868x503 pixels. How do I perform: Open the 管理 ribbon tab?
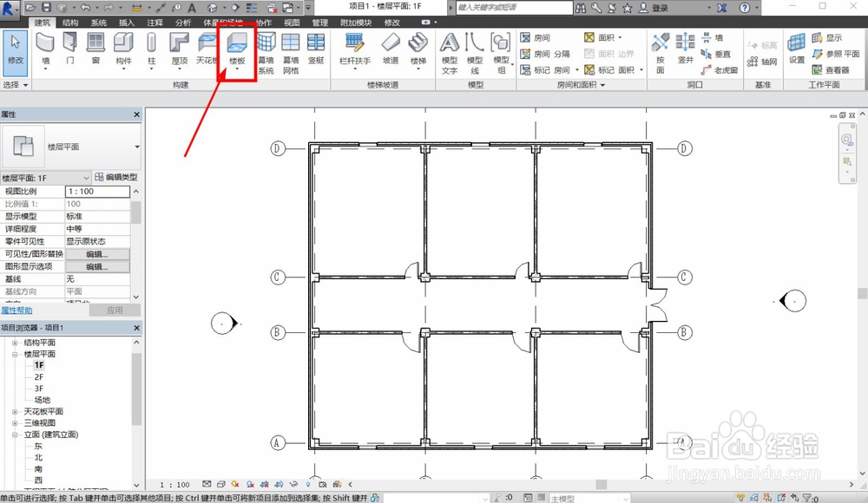320,23
